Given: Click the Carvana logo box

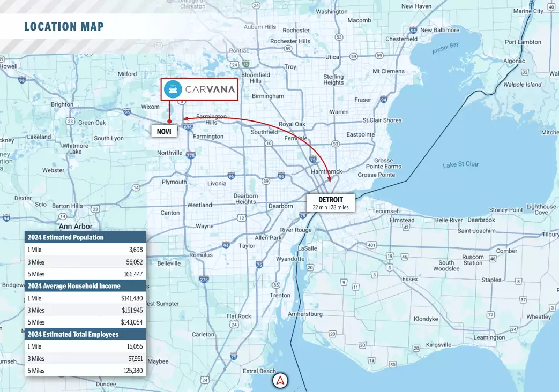Looking at the screenshot, I should pyautogui.click(x=199, y=89).
